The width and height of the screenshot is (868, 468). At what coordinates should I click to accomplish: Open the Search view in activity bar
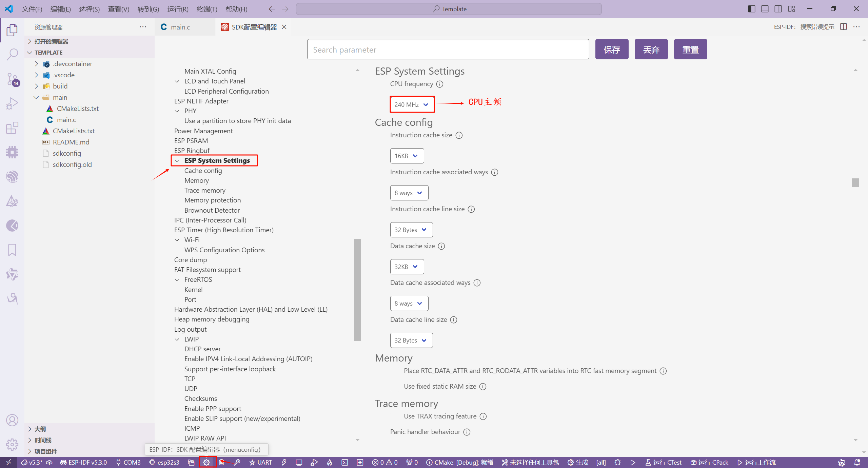pos(12,54)
